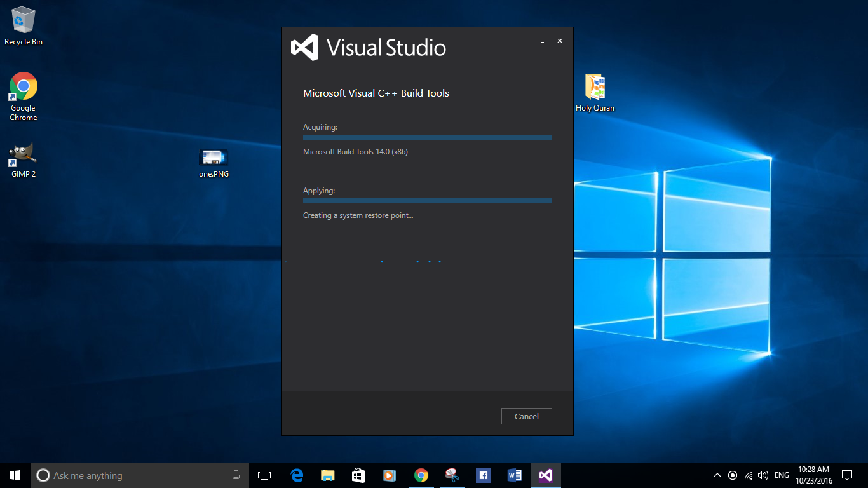Screen dimensions: 868x488
Task: Open the Windows Store from taskbar
Action: 358,475
